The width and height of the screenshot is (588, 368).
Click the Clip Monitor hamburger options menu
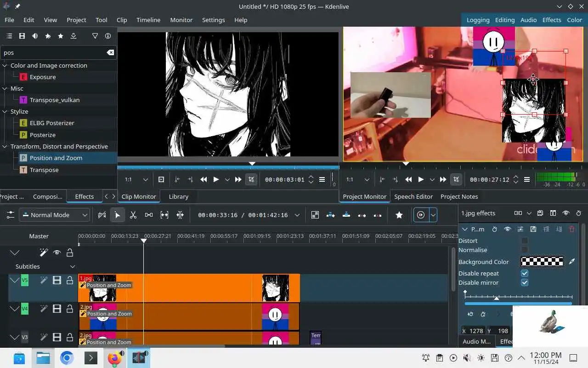322,179
